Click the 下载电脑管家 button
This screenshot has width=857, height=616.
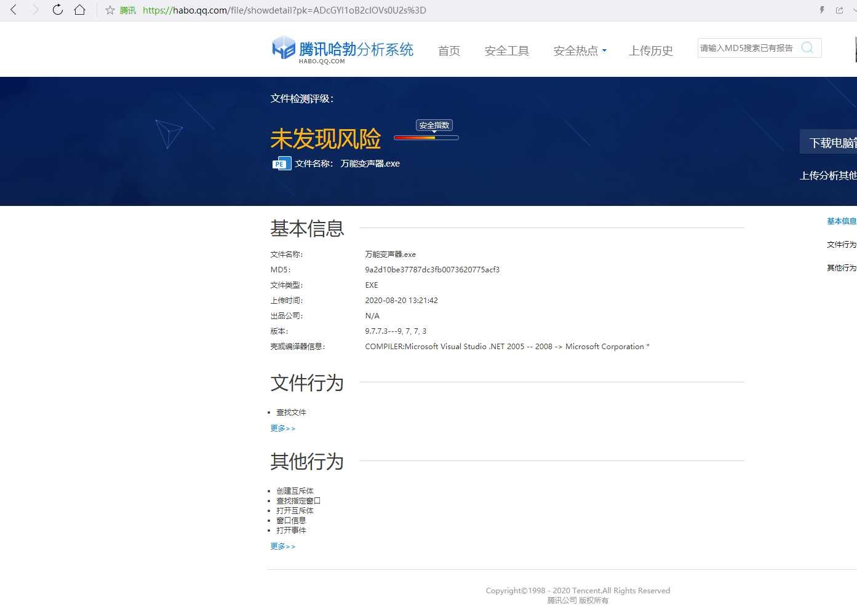tap(829, 143)
